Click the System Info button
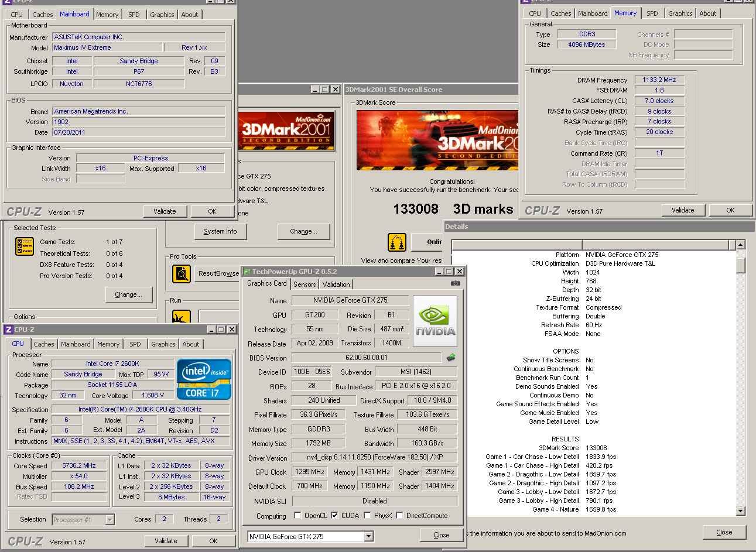This screenshot has width=756, height=552. click(220, 231)
